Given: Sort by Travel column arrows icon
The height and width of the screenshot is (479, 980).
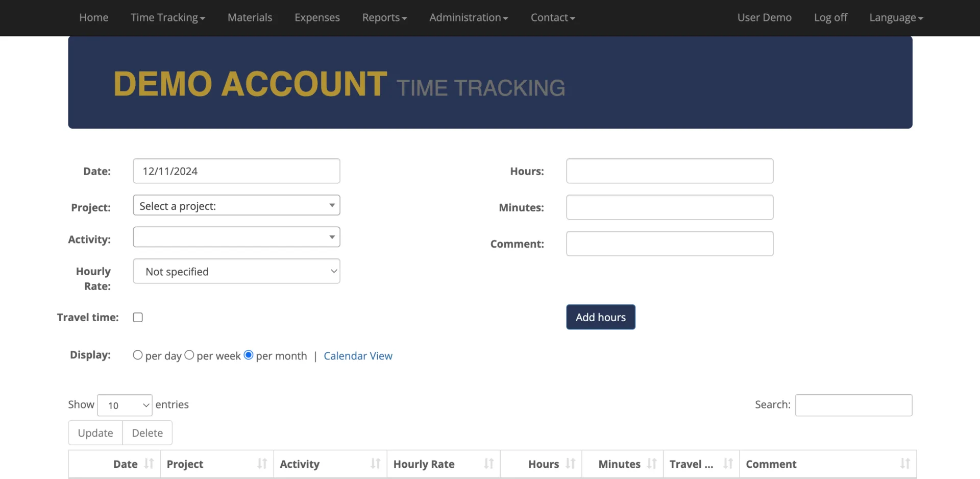Looking at the screenshot, I should [728, 464].
